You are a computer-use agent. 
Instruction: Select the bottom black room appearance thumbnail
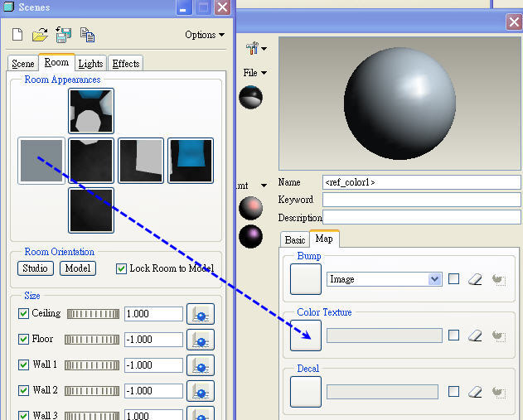coord(91,210)
